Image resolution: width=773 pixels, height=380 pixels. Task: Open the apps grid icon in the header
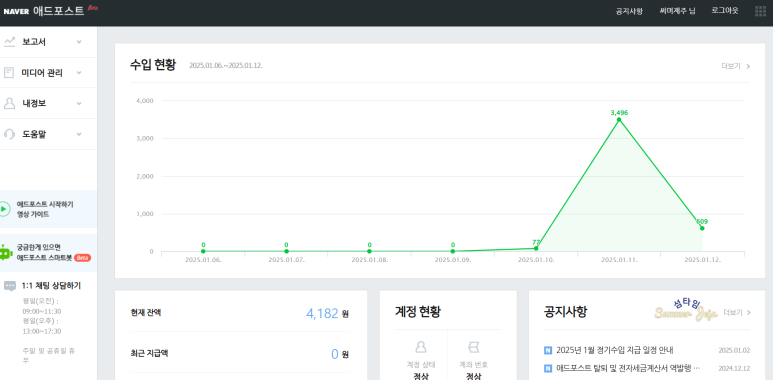tap(760, 11)
